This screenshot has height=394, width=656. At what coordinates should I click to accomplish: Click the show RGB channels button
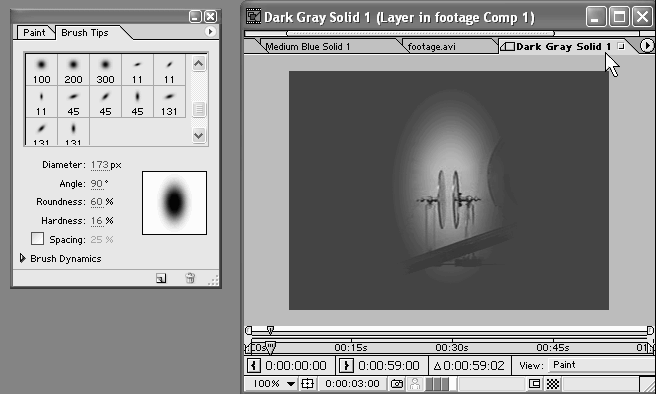pyautogui.click(x=437, y=384)
